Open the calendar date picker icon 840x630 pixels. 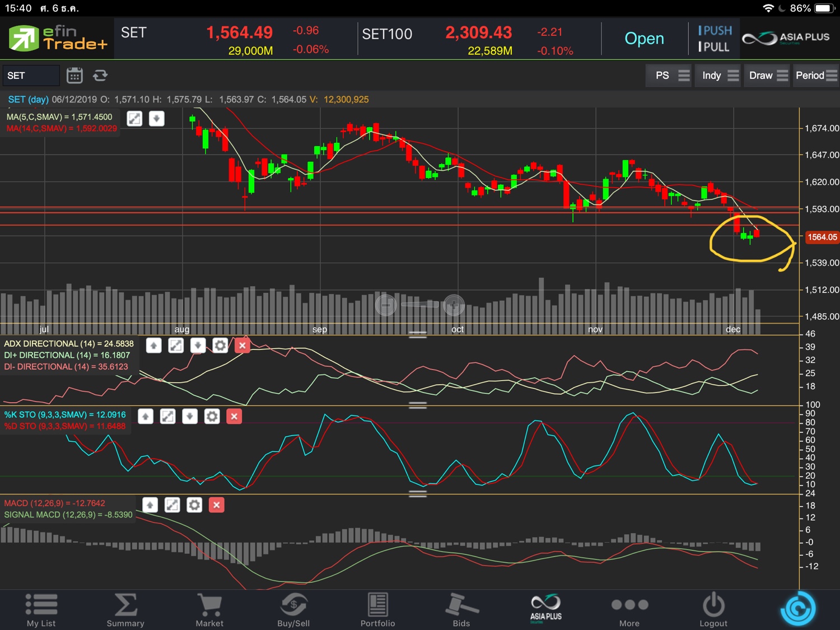click(x=74, y=75)
